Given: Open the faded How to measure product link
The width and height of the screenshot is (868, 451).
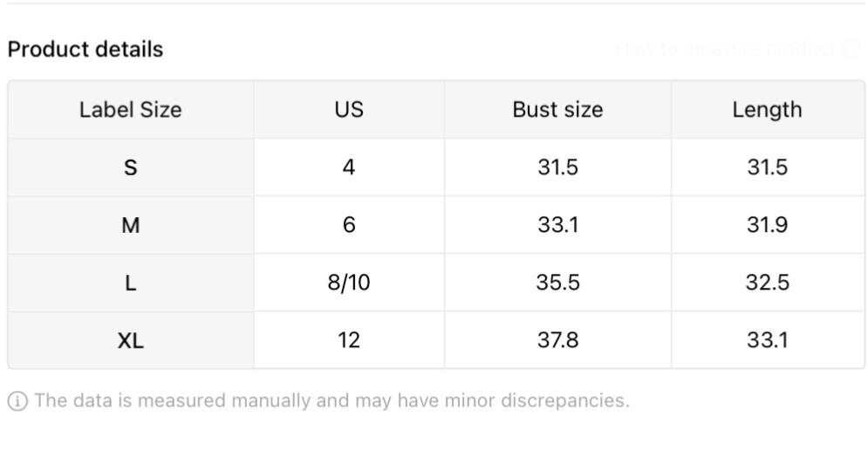Looking at the screenshot, I should click(x=726, y=49).
